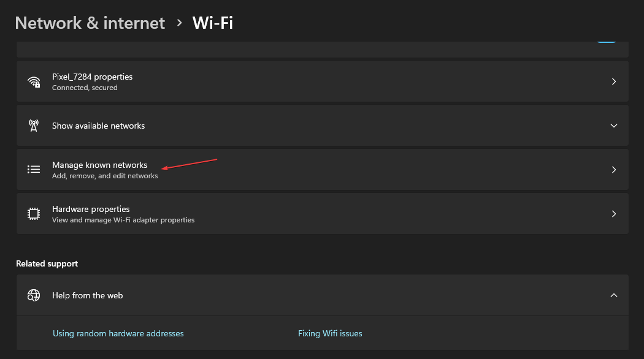
Task: Open Pixel_7284 properties via its right chevron
Action: tap(614, 81)
